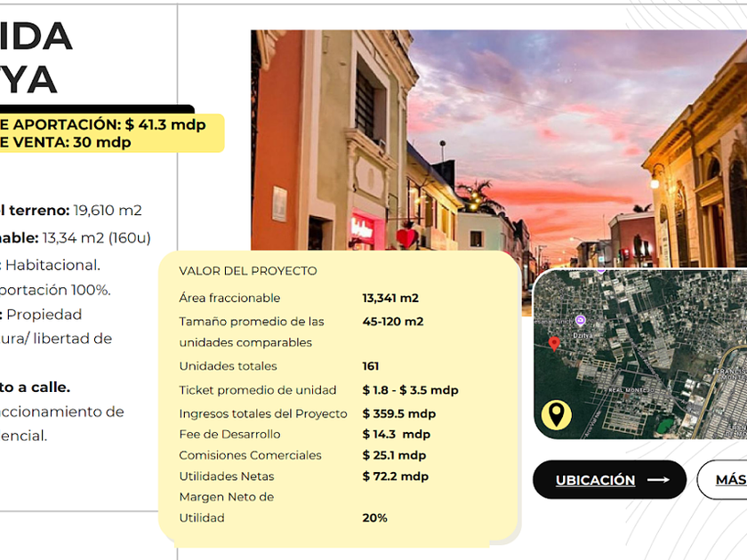Click the 'Margen Neto de' label
This screenshot has width=747, height=560.
pyautogui.click(x=227, y=497)
